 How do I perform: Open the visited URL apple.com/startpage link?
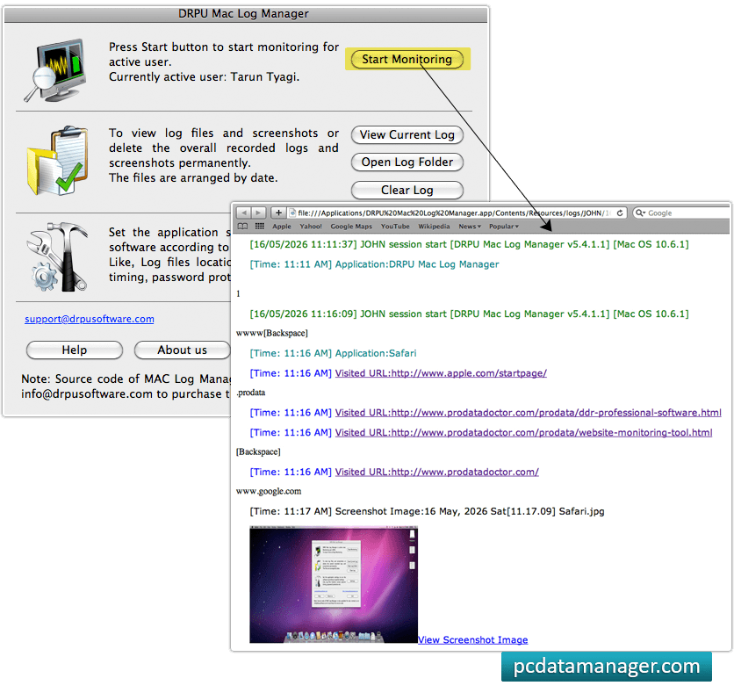pyautogui.click(x=441, y=373)
